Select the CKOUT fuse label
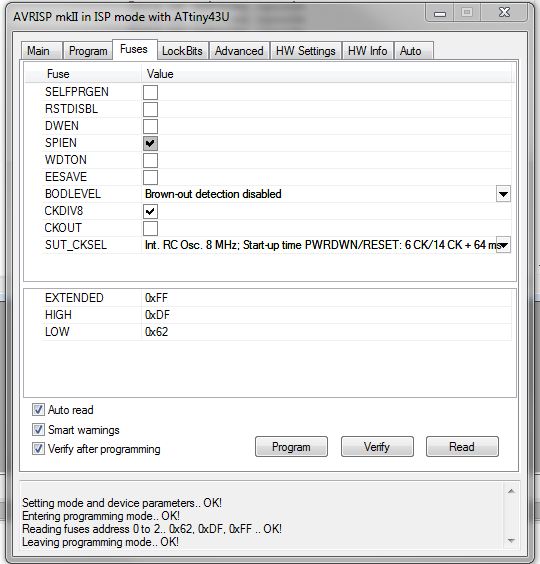The width and height of the screenshot is (540, 564). pos(63,228)
